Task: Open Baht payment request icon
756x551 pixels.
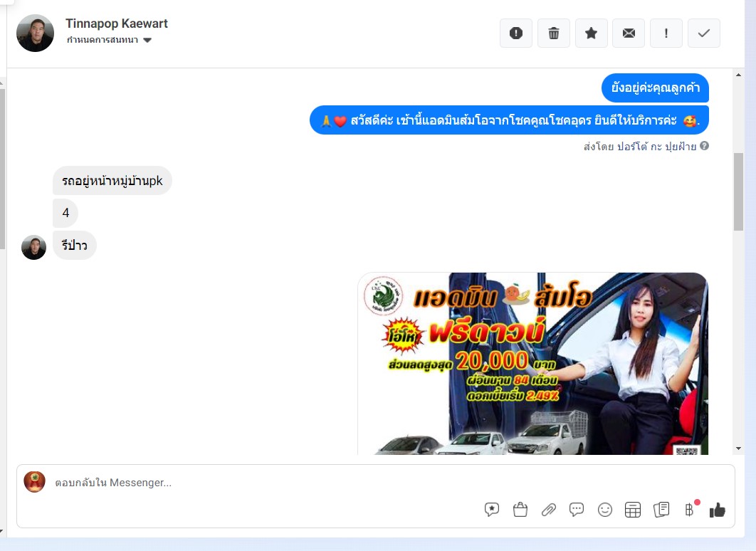Action: pyautogui.click(x=690, y=510)
